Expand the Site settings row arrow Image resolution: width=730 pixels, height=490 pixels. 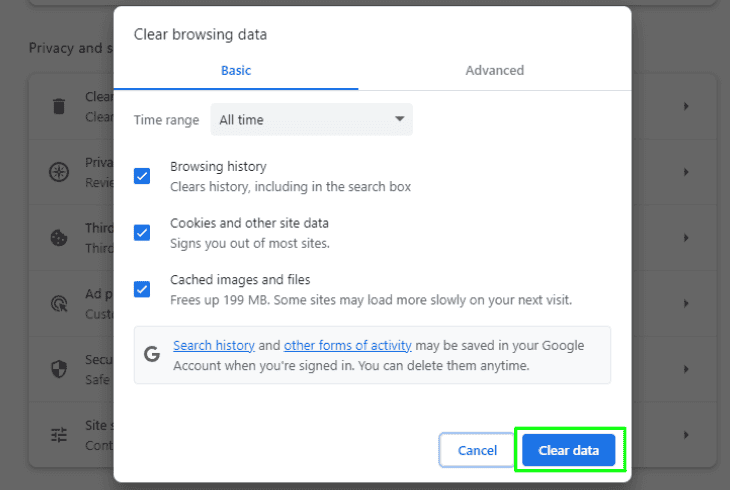[x=686, y=435]
